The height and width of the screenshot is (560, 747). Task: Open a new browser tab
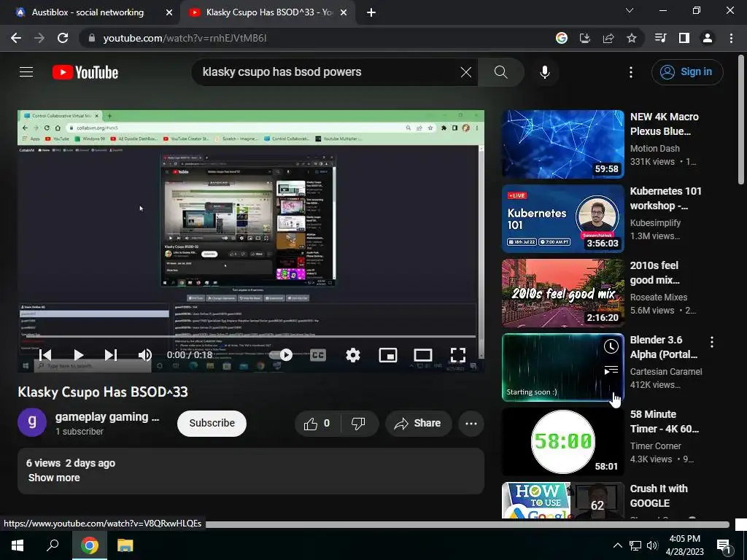pyautogui.click(x=371, y=12)
